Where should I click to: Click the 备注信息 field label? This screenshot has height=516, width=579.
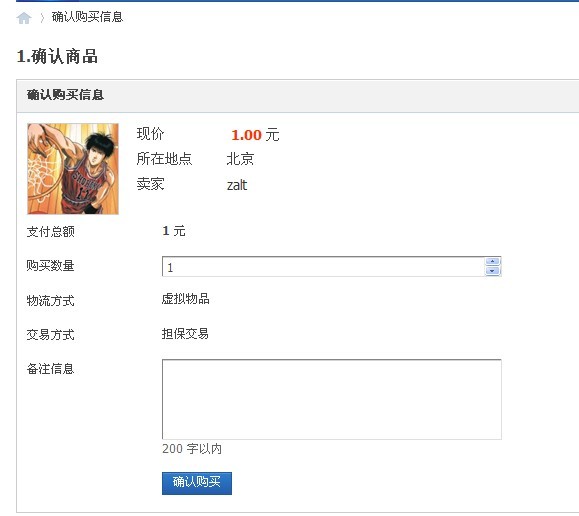(x=50, y=369)
